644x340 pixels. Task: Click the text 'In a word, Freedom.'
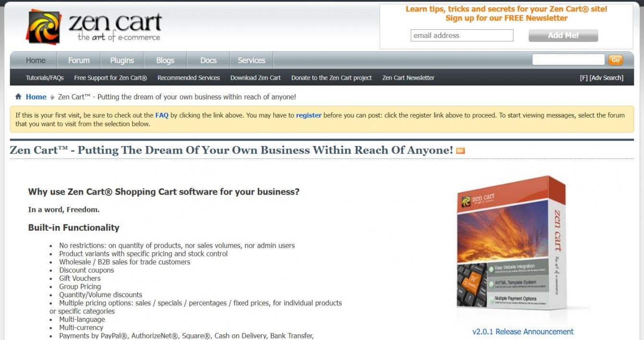(x=64, y=209)
